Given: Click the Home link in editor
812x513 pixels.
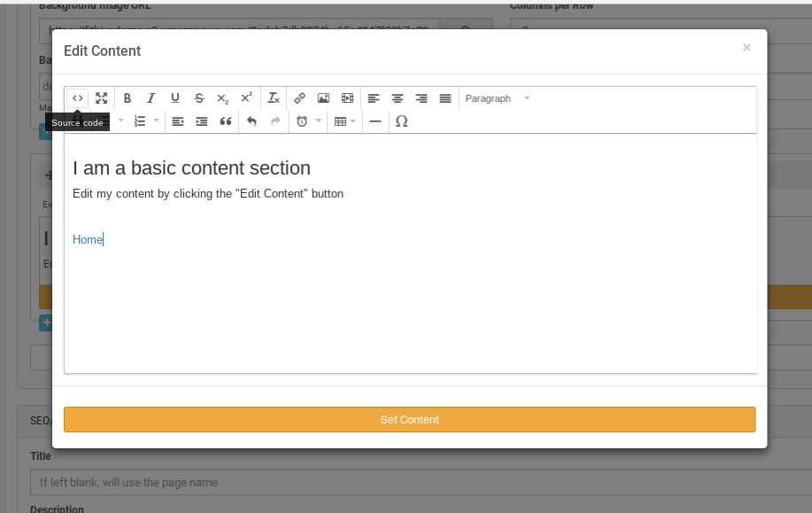Looking at the screenshot, I should tap(87, 239).
